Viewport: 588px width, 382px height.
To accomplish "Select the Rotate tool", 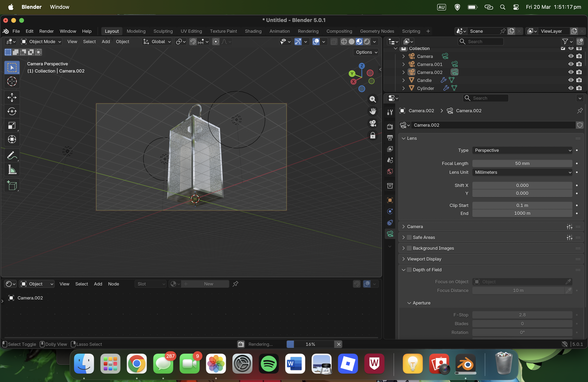I will 12,111.
